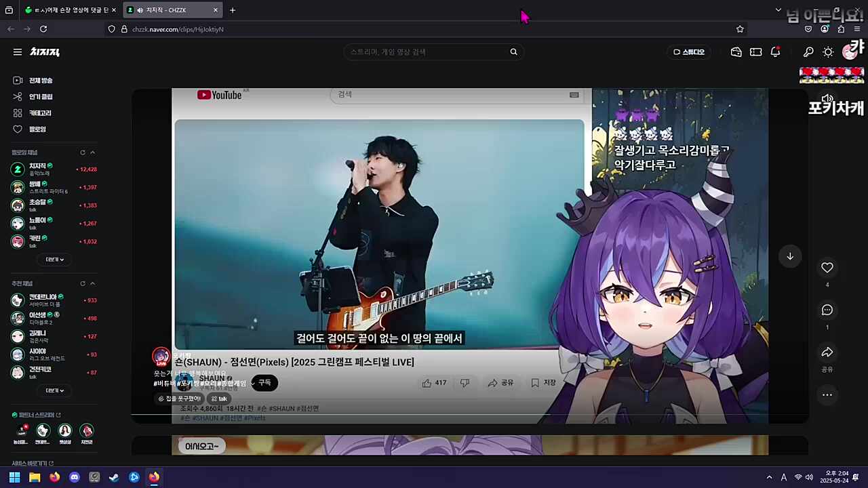This screenshot has width=868, height=488.
Task: Show hidden system tray icons
Action: (769, 477)
